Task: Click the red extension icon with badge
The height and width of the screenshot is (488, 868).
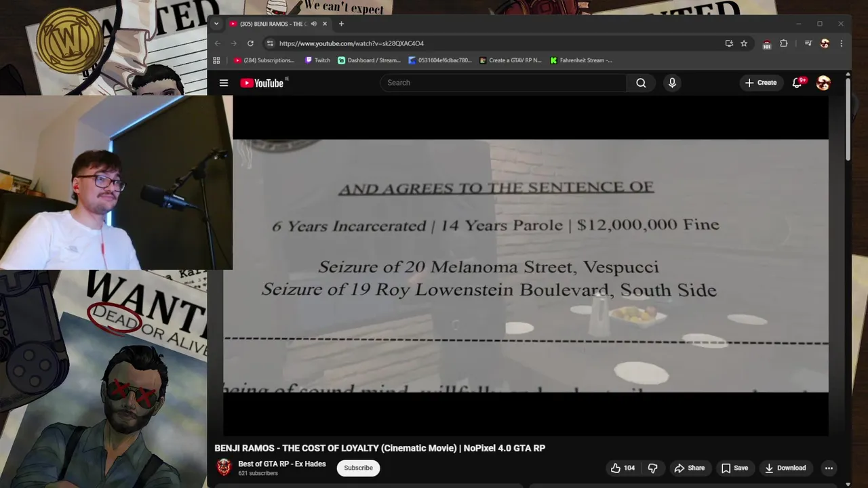Action: [767, 44]
